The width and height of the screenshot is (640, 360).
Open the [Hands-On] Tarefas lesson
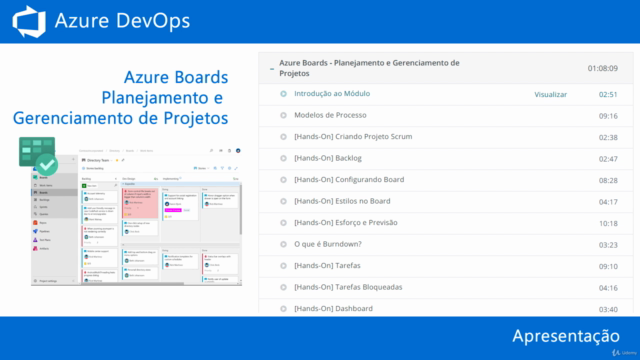[327, 266]
